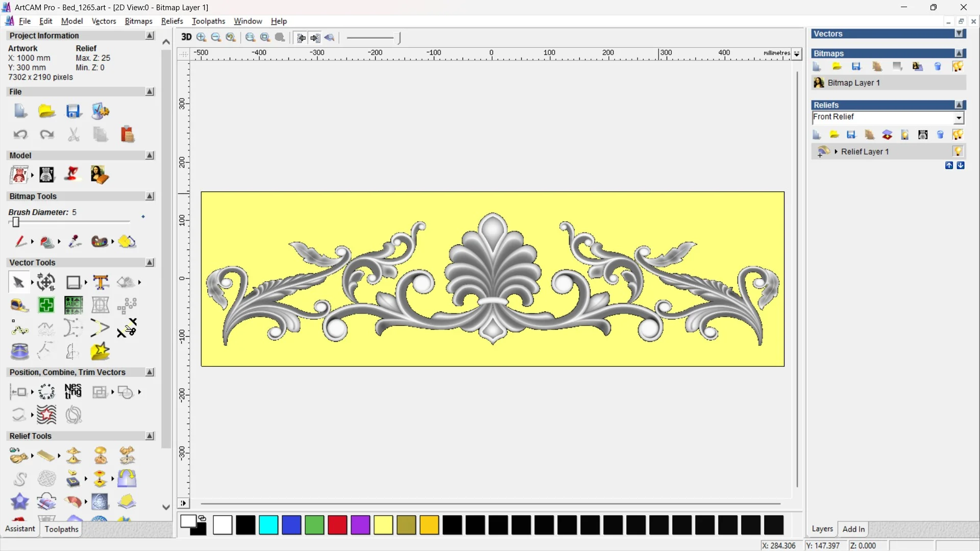Toggle all bitmap layers visibility lightbulb
The width and height of the screenshot is (980, 551).
(958, 66)
